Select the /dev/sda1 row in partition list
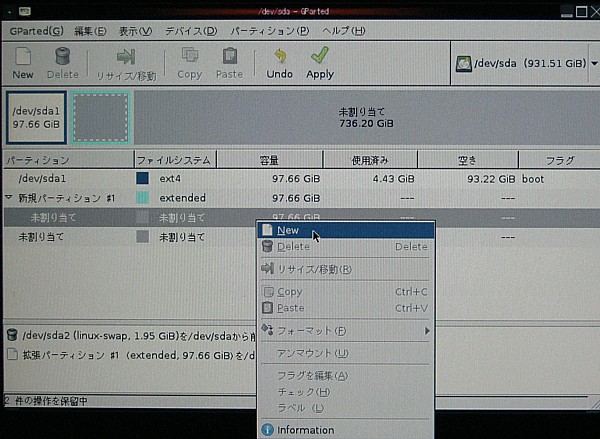This screenshot has width=600, height=439. click(302, 179)
